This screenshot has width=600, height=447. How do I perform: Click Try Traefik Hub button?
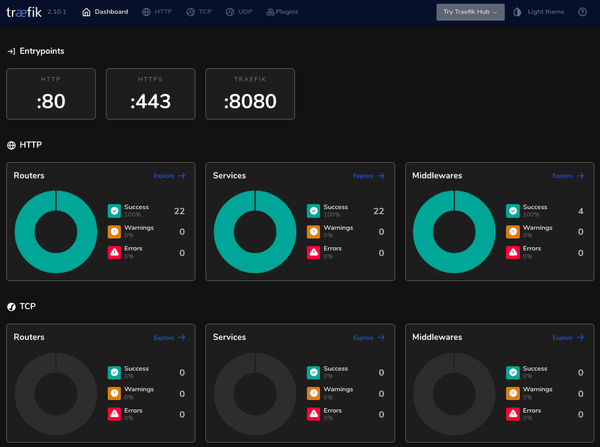470,12
